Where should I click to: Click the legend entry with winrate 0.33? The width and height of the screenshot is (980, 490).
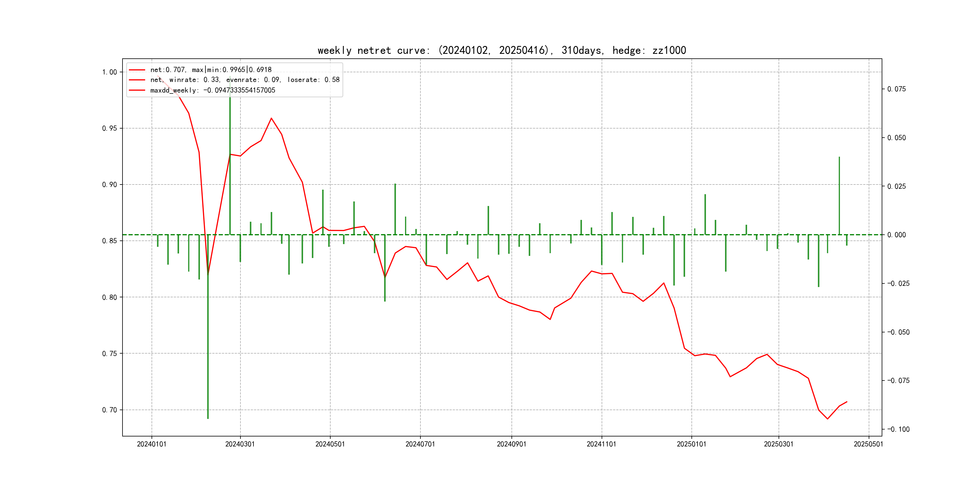(245, 80)
